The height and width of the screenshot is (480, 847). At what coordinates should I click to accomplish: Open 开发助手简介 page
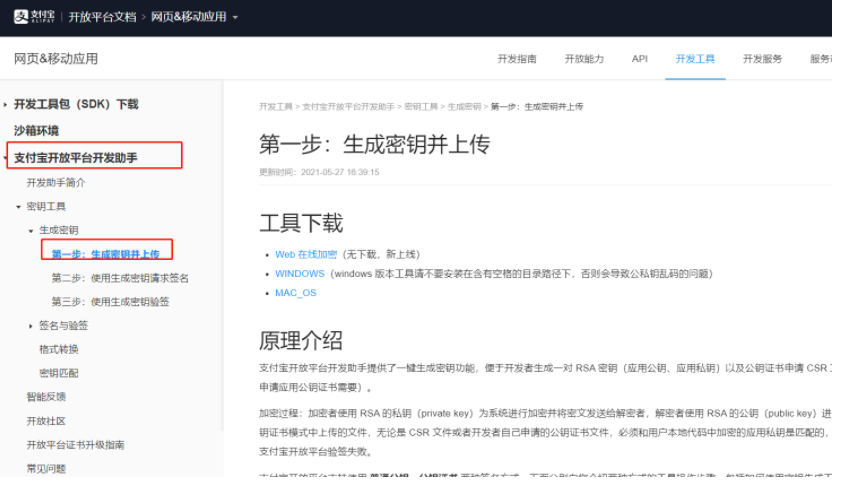(x=56, y=182)
